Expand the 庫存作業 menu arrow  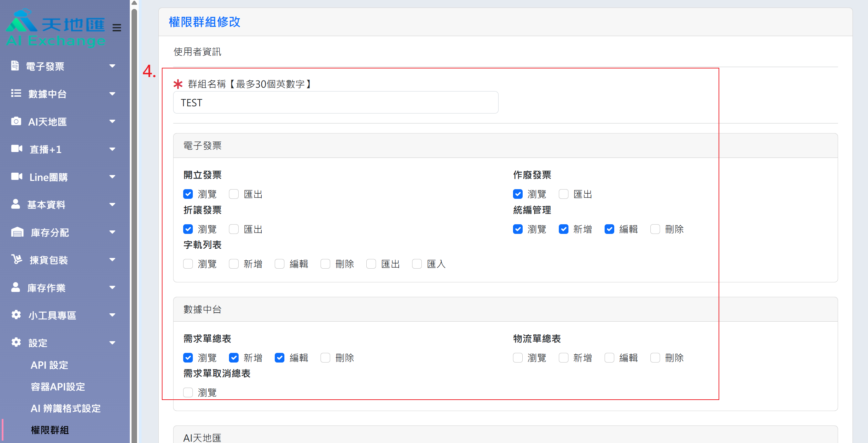[x=112, y=288]
